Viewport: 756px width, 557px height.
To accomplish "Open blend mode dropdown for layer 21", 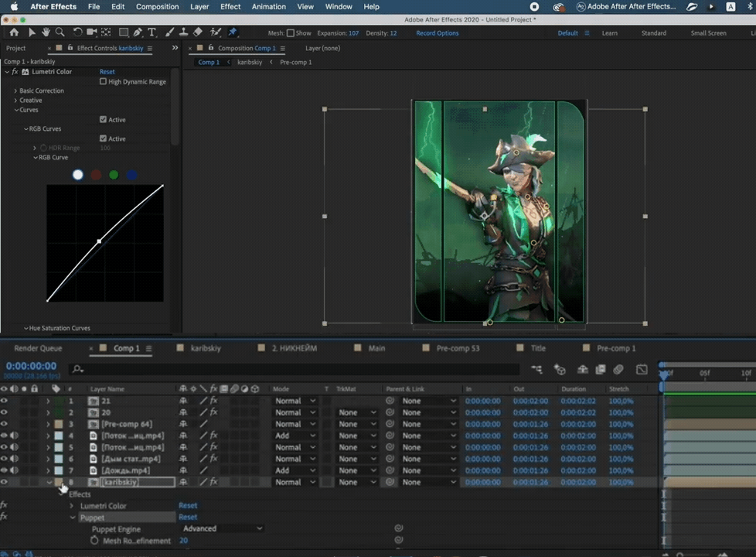I will [x=295, y=401].
